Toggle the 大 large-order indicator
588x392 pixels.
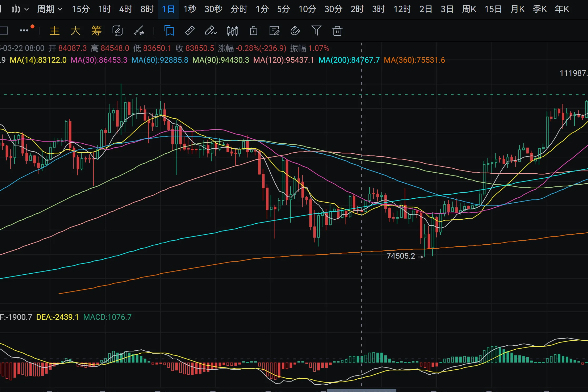(x=75, y=31)
